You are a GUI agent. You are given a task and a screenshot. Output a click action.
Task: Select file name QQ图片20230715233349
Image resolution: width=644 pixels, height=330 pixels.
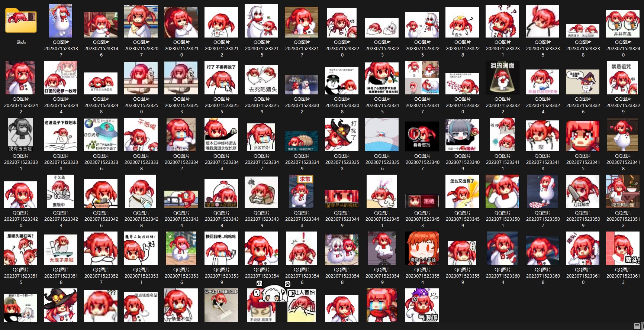(x=302, y=162)
